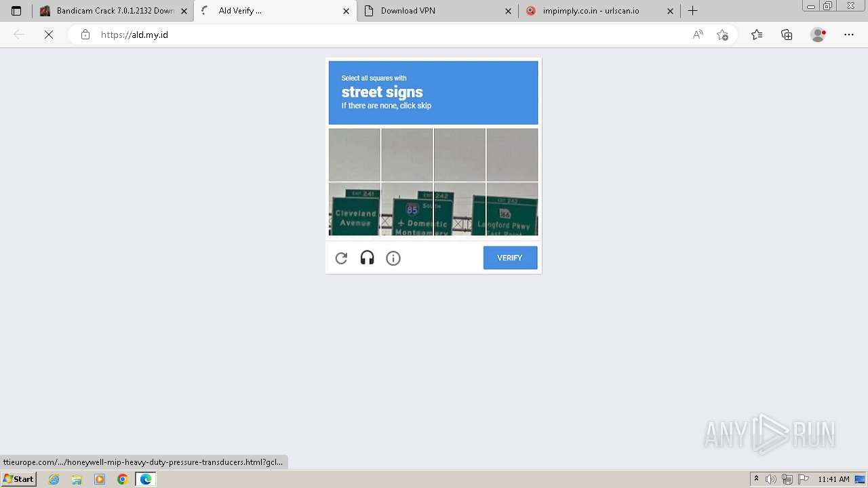Click the 11:41 AM clock
Screen dimensions: 868x488
click(833, 479)
